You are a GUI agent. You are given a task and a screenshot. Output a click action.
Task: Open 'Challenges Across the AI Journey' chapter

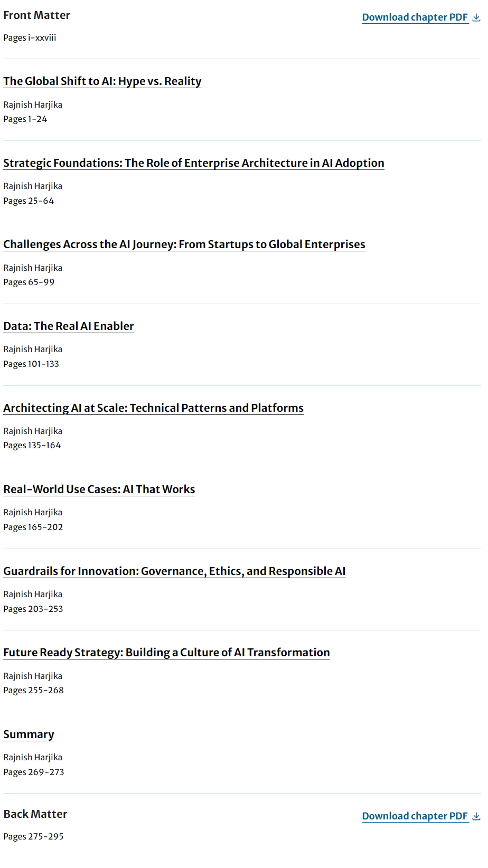point(184,244)
